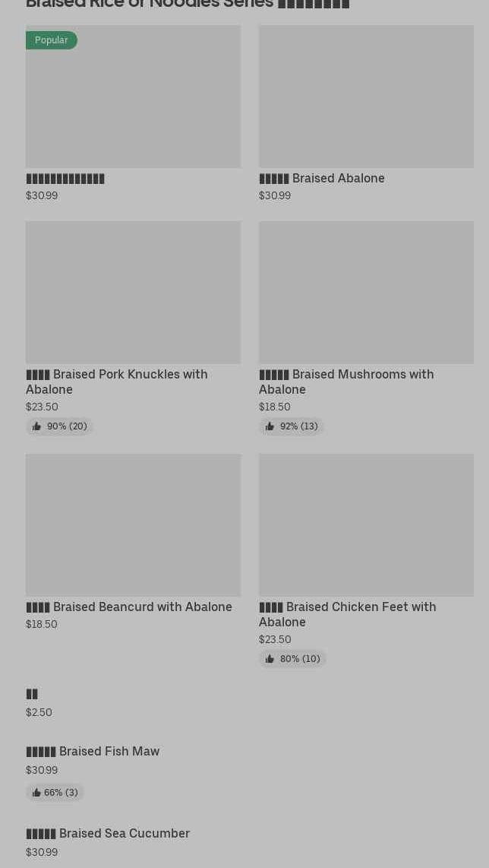
Task: Click the $2.50 menu item price
Action: click(39, 712)
